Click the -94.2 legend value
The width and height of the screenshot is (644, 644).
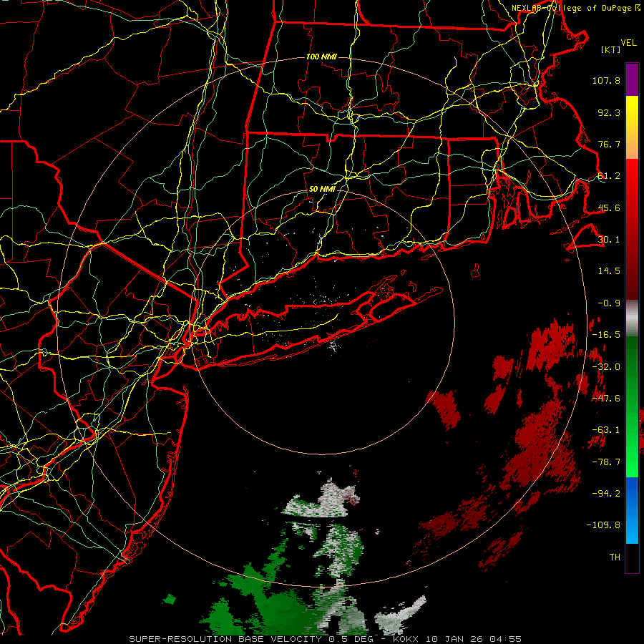pyautogui.click(x=606, y=494)
